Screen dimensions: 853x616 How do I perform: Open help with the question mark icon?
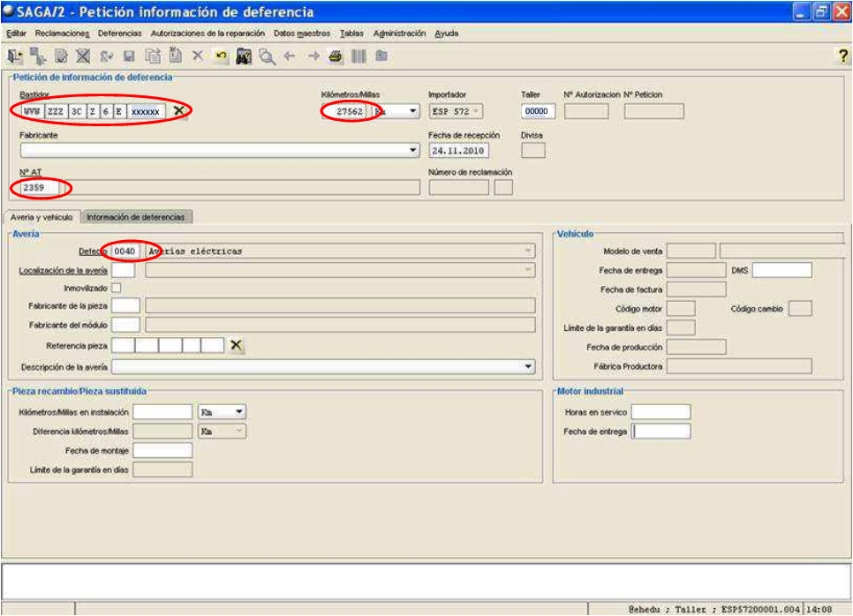(842, 56)
